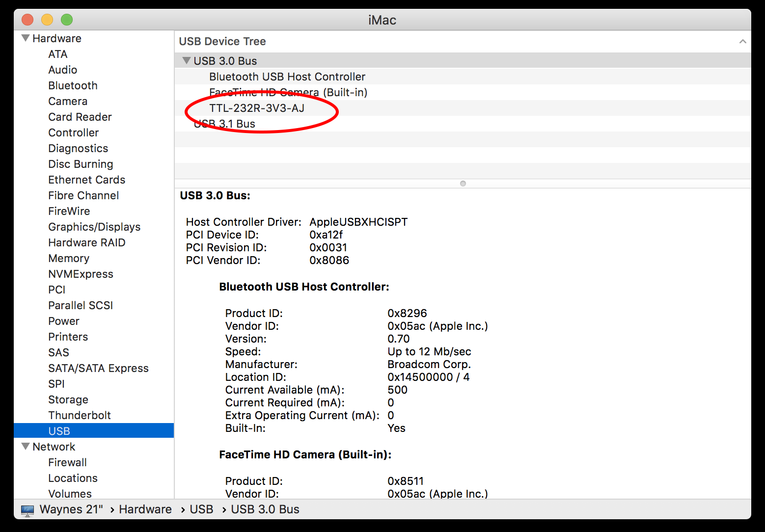Select Fibre Channel entry

83,195
